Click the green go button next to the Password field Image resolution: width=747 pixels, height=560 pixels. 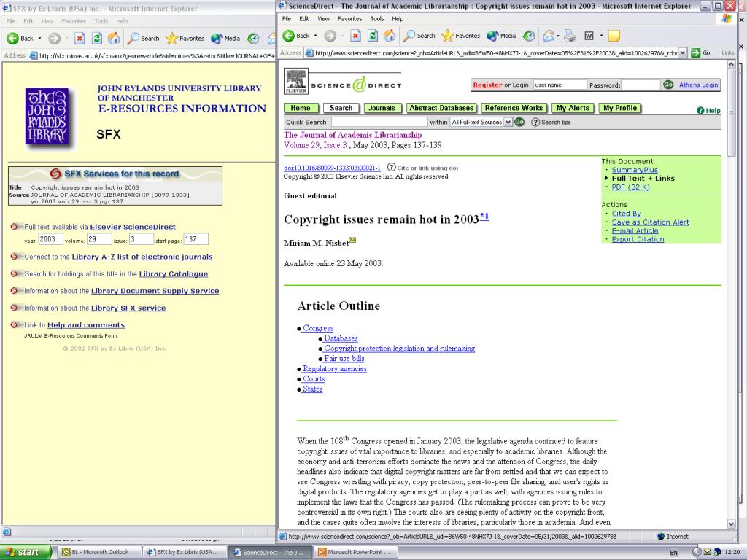[668, 85]
